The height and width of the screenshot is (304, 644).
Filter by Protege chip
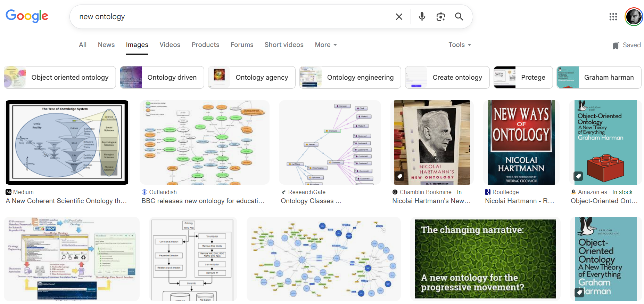tap(523, 77)
